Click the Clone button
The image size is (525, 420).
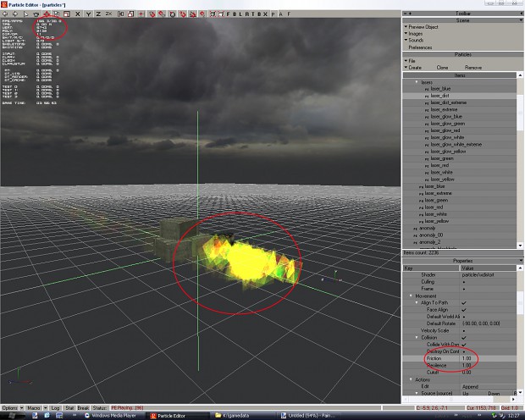pyautogui.click(x=442, y=68)
